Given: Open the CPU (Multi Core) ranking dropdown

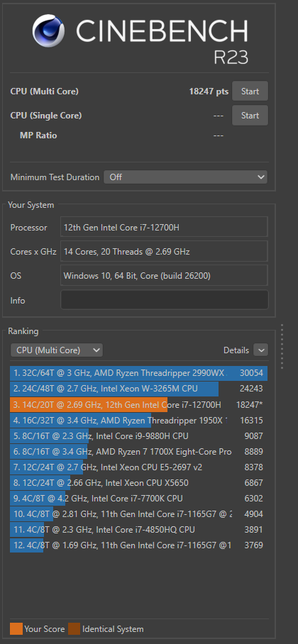Looking at the screenshot, I should click(57, 350).
